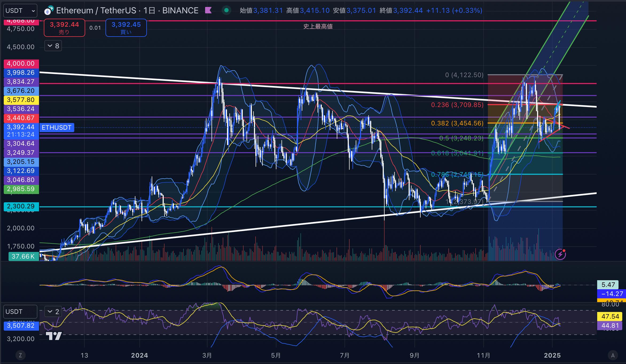Click the 3,046.80 price axis label
The height and width of the screenshot is (364, 626).
pyautogui.click(x=21, y=180)
